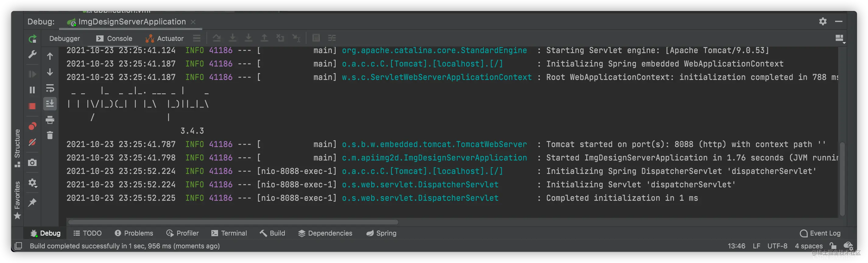Open the Terminal tool window
Viewport: 868px width, 263px height.
click(x=229, y=233)
